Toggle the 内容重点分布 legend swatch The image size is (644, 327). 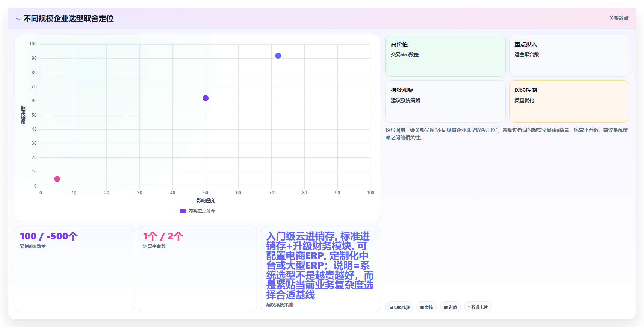pyautogui.click(x=183, y=211)
